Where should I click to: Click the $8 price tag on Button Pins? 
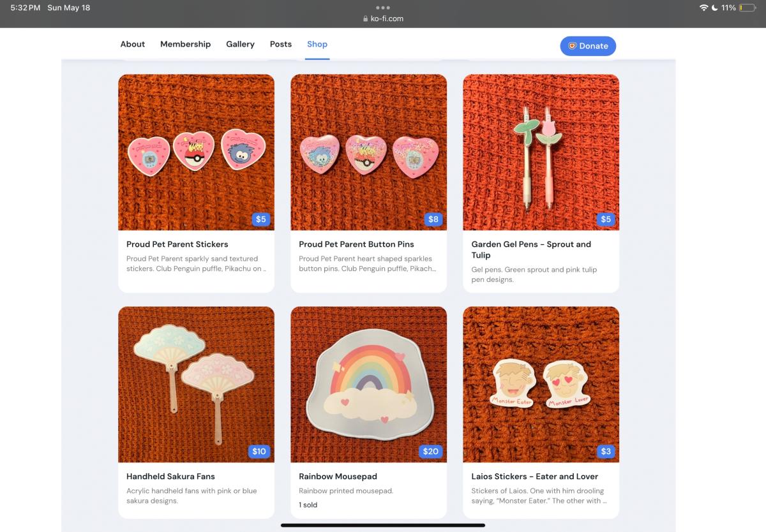pos(433,219)
